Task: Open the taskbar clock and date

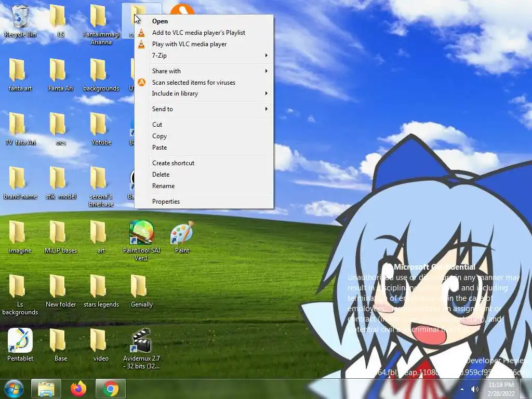Action: (x=501, y=389)
